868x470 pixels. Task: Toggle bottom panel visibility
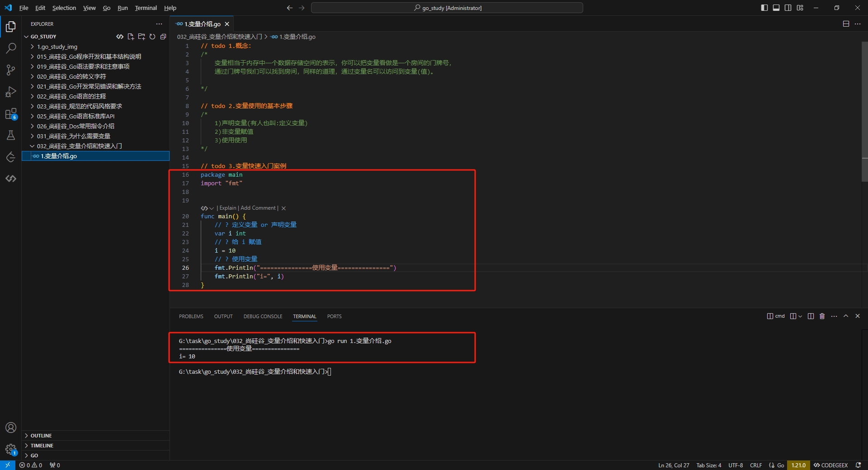pyautogui.click(x=776, y=8)
